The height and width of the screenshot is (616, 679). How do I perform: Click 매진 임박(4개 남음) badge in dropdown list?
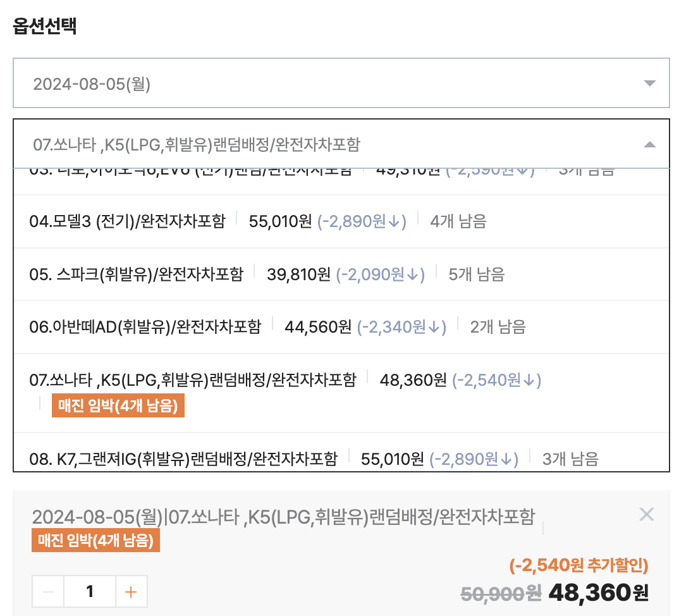point(118,405)
